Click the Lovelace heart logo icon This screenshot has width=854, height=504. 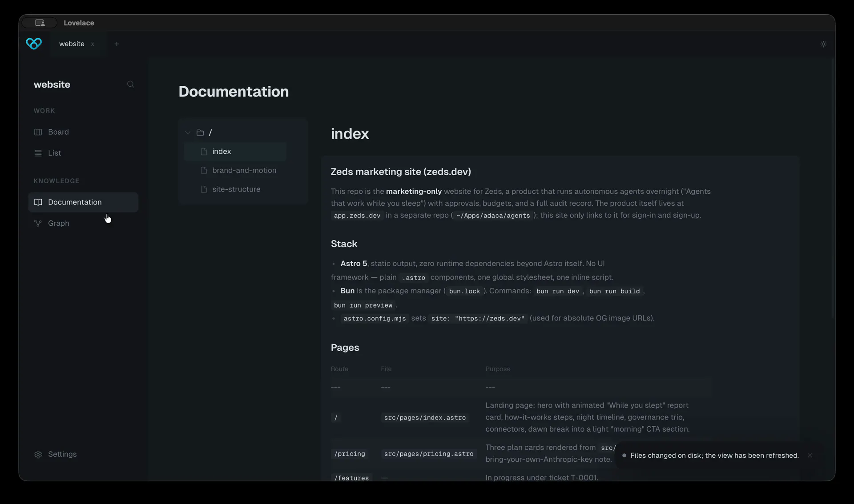34,44
